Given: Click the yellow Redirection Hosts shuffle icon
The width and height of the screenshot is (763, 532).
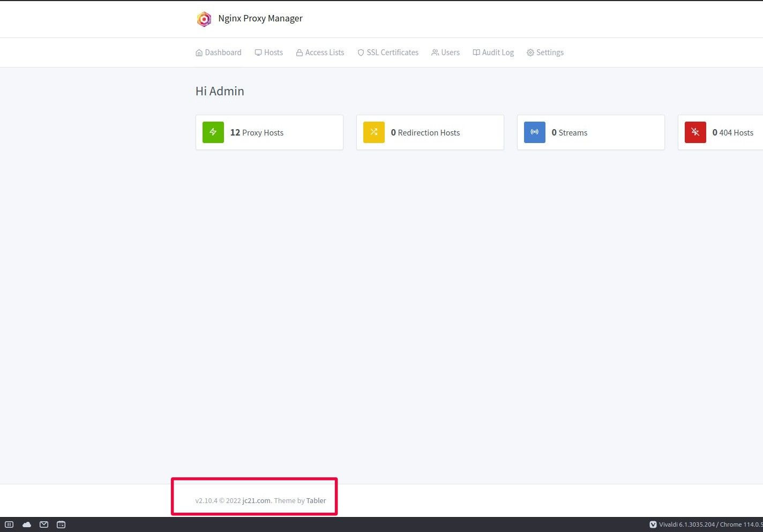Looking at the screenshot, I should pos(374,132).
